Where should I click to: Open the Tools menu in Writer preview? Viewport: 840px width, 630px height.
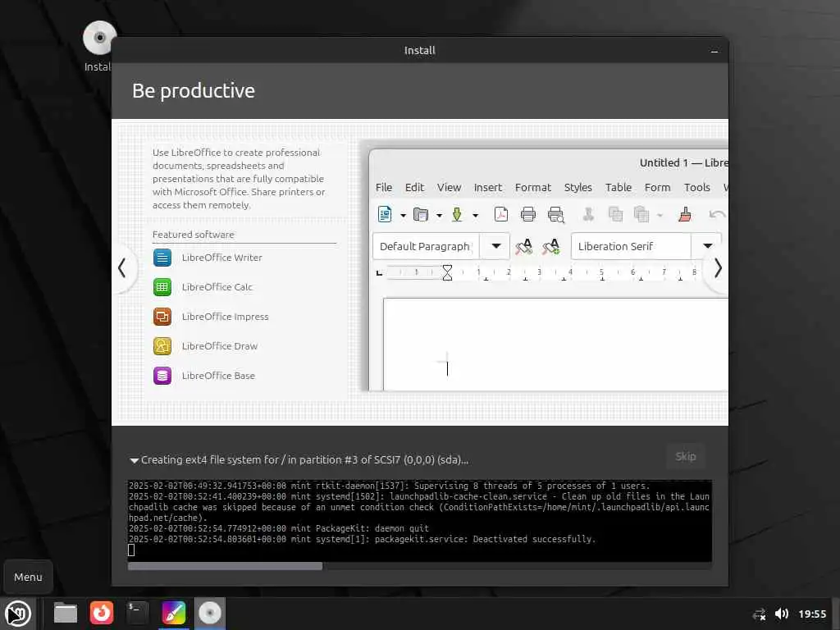tap(696, 188)
